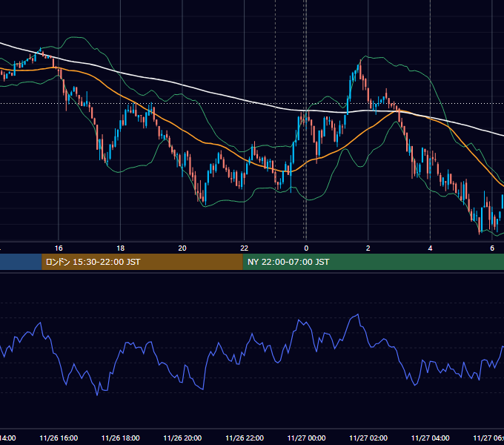The width and height of the screenshot is (504, 445).
Task: Select the London 15:30-22:00 JST session bar
Action: [142, 262]
